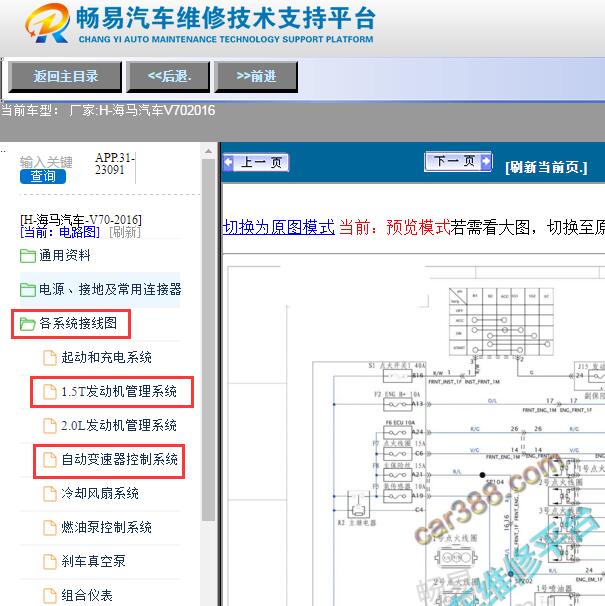Focus the 输入关键 keyword input field

(x=46, y=162)
